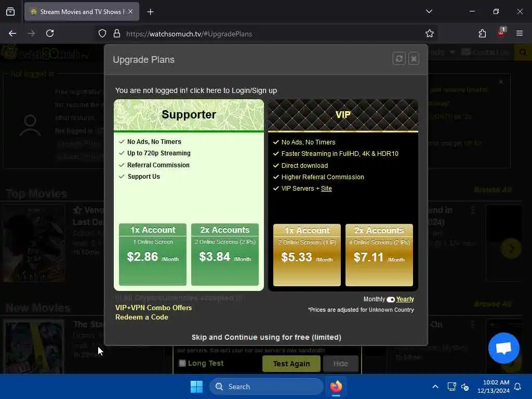Image resolution: width=532 pixels, height=399 pixels.
Task: Reload the current page
Action: click(50, 34)
